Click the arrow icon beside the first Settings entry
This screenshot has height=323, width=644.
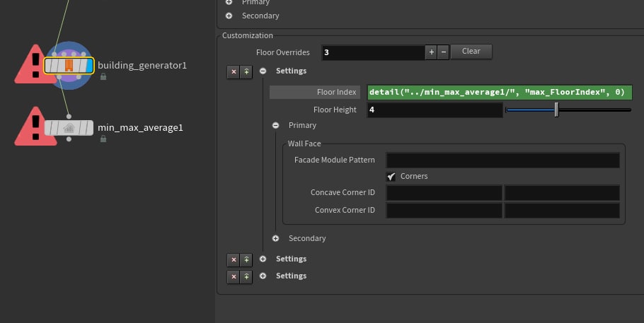tap(246, 72)
